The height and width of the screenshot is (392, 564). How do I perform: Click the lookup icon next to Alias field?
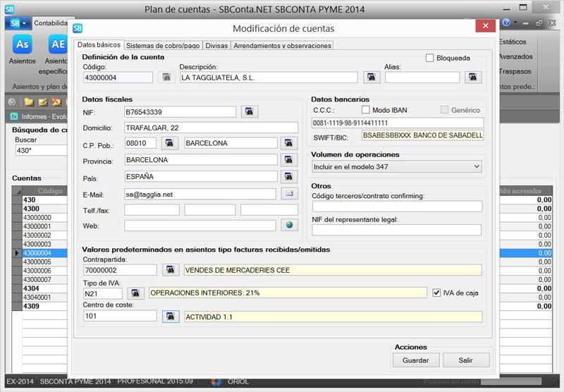tap(472, 78)
